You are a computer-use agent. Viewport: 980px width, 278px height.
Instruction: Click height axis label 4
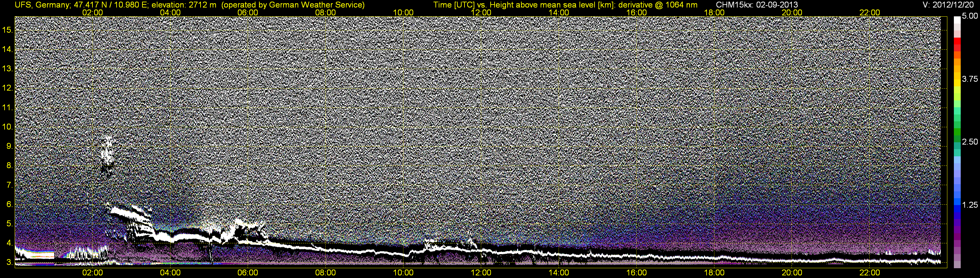point(9,243)
